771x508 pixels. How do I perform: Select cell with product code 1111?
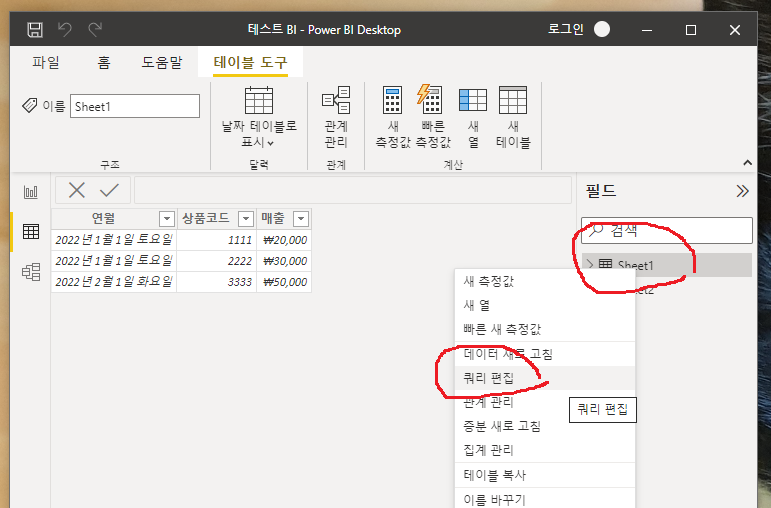(216, 240)
